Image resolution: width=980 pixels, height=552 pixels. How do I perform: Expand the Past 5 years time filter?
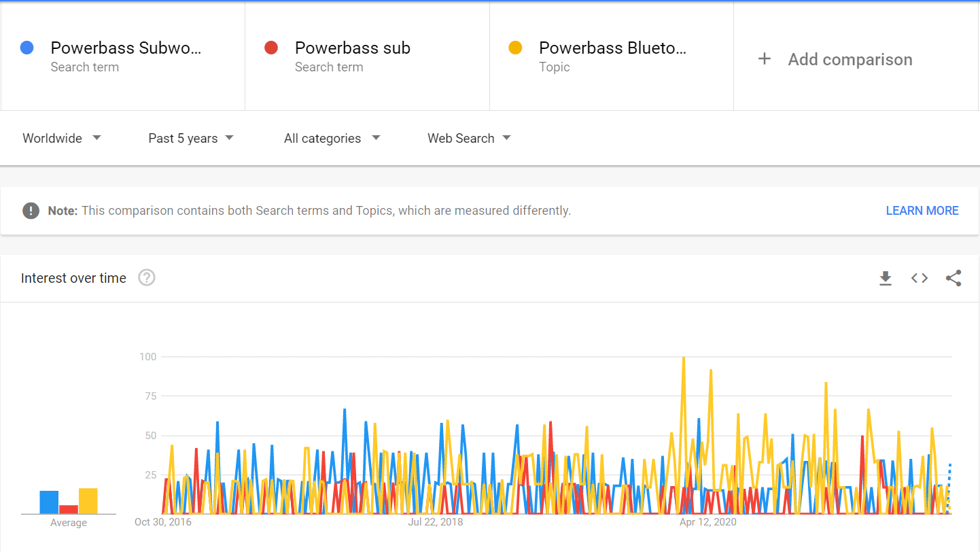(191, 138)
